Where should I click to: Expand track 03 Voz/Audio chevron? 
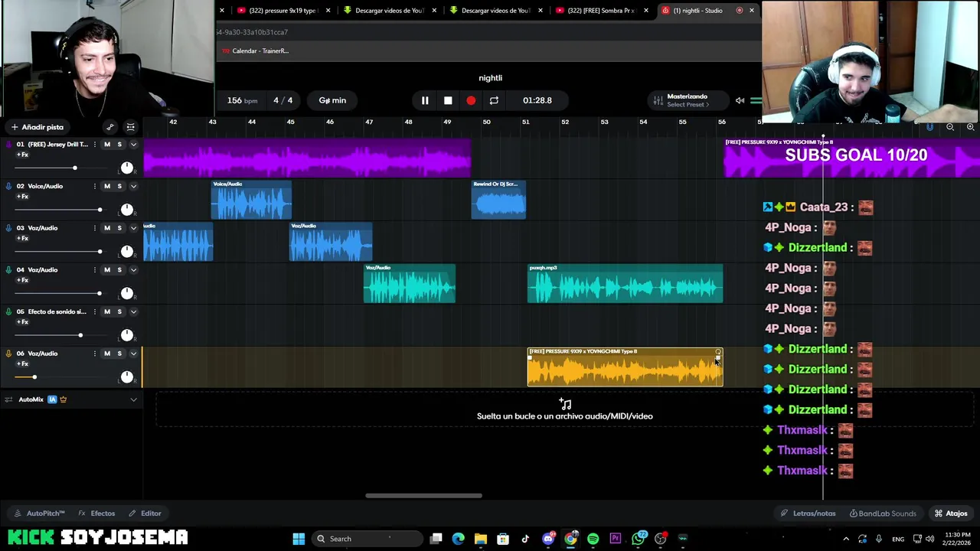133,228
